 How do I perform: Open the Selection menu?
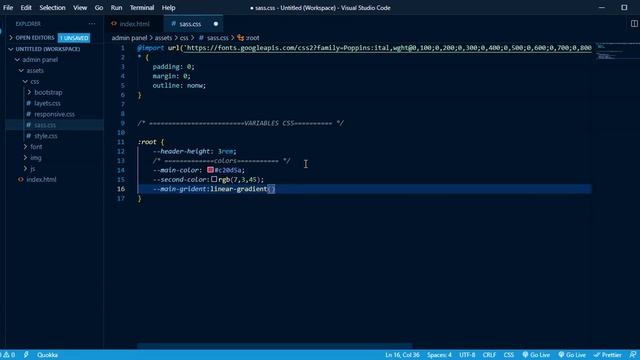pyautogui.click(x=52, y=8)
